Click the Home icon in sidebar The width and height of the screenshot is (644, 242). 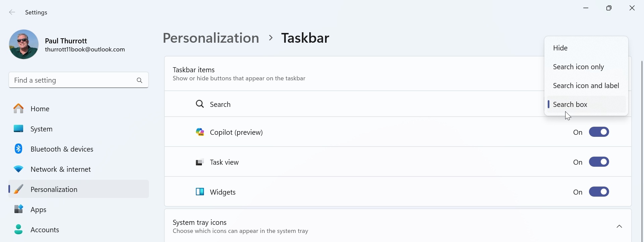pos(18,109)
